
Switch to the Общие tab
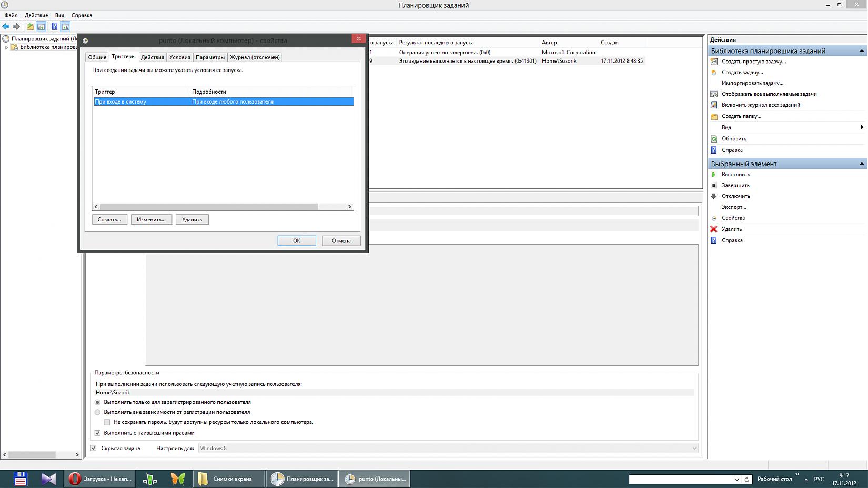point(97,57)
